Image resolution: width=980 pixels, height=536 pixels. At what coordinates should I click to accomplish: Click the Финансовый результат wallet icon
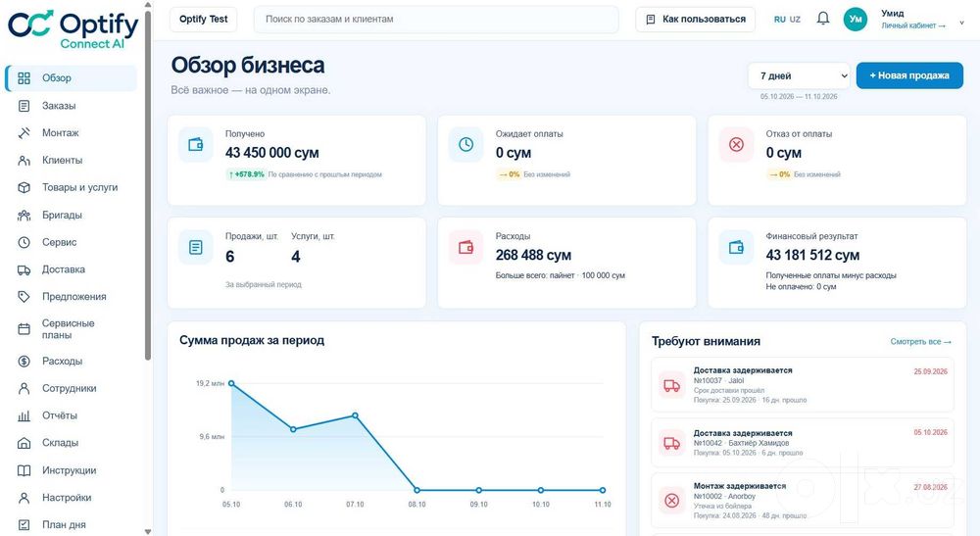736,247
